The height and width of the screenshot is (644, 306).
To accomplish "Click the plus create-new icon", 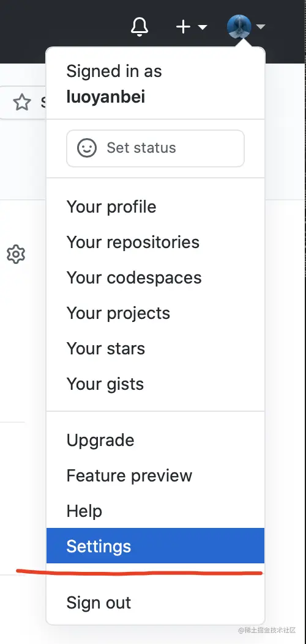I will coord(183,27).
